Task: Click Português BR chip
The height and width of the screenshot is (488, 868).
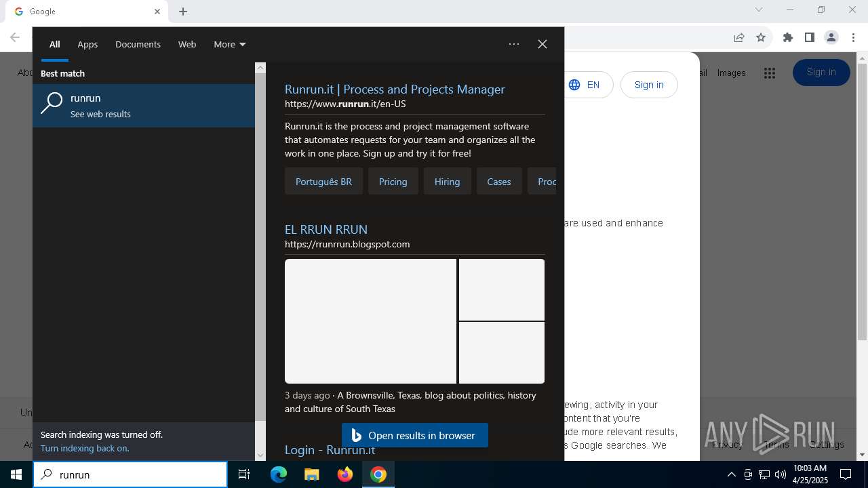Action: [x=323, y=182]
